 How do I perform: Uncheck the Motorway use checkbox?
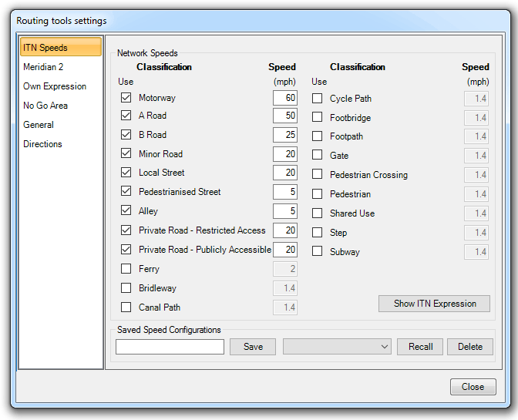click(x=126, y=98)
